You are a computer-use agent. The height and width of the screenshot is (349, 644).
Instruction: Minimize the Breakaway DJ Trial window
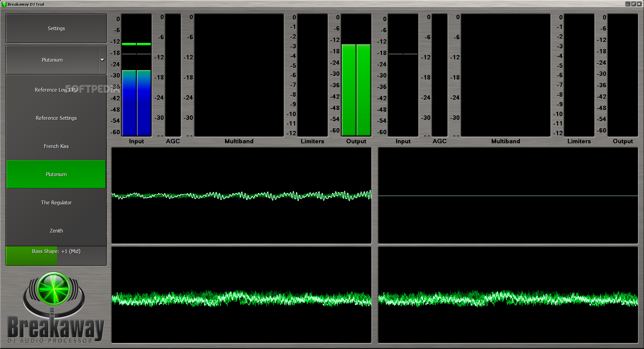pos(628,4)
